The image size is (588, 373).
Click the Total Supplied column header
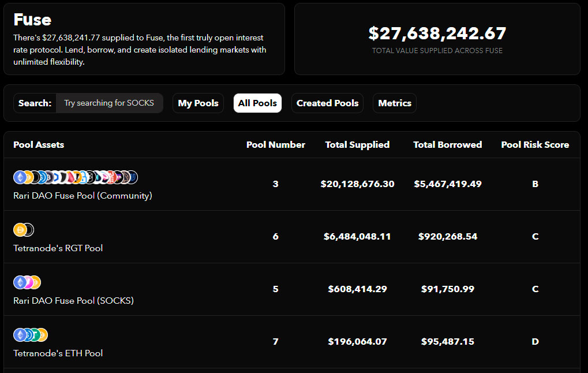click(x=357, y=144)
